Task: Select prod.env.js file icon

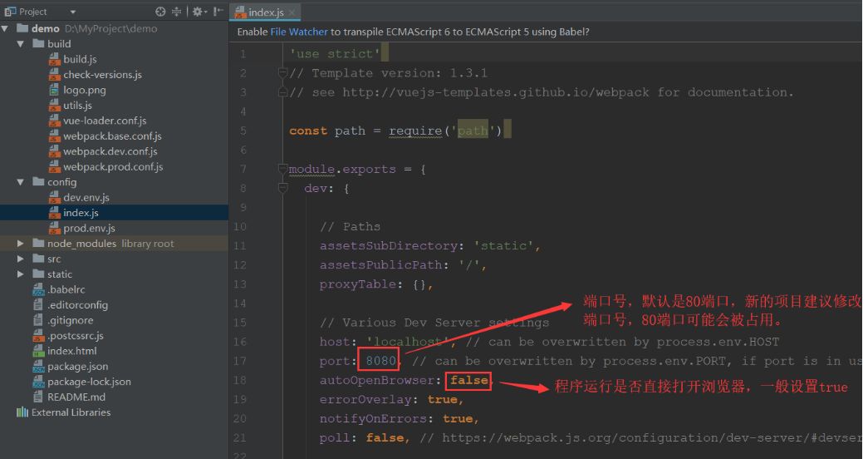Action: 54,229
